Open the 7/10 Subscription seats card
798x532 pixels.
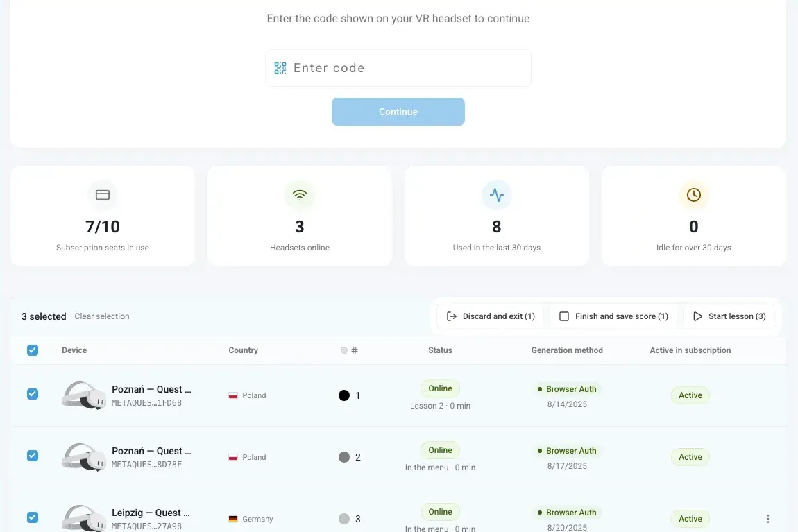[x=103, y=216]
